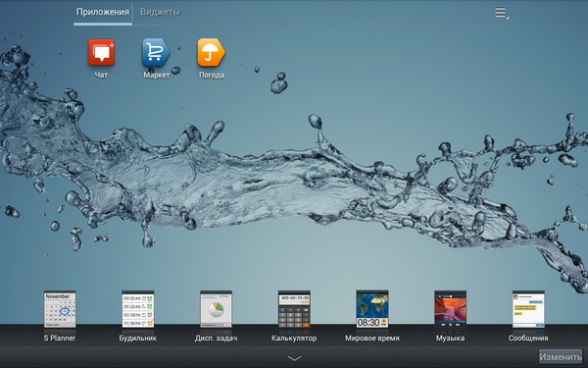Click the Сообщения label text

coord(528,339)
